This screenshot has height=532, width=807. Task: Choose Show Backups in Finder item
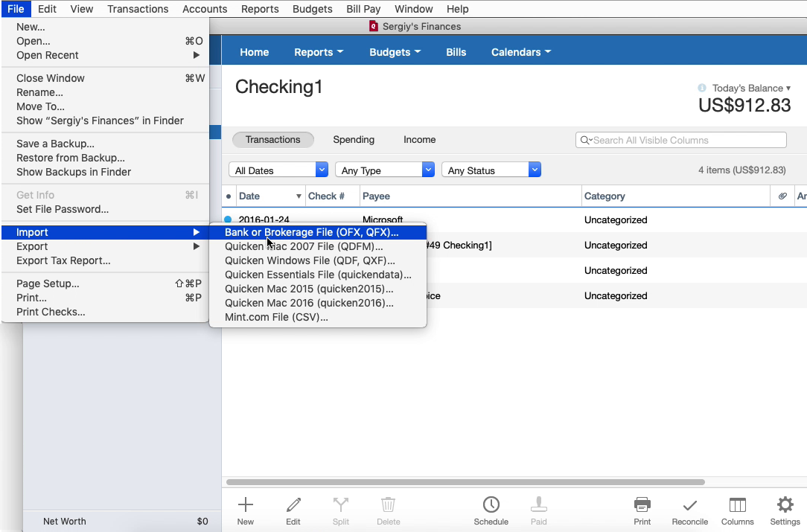106,172
